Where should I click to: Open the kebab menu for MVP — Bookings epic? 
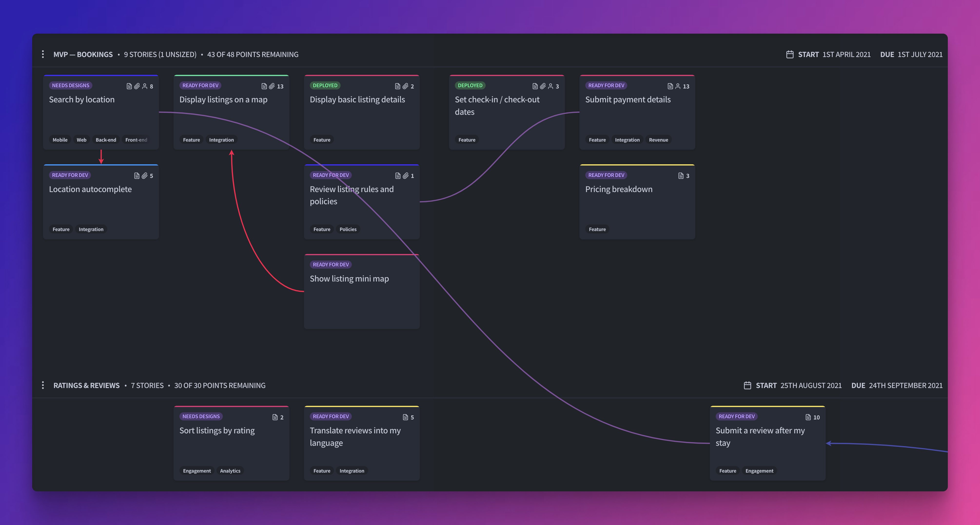point(43,54)
